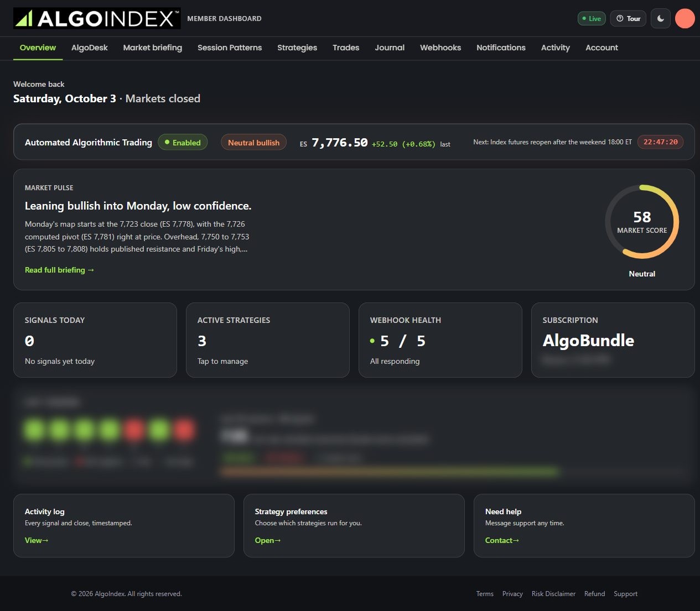Click the 22:47:20 countdown timer
700x611 pixels.
[660, 142]
